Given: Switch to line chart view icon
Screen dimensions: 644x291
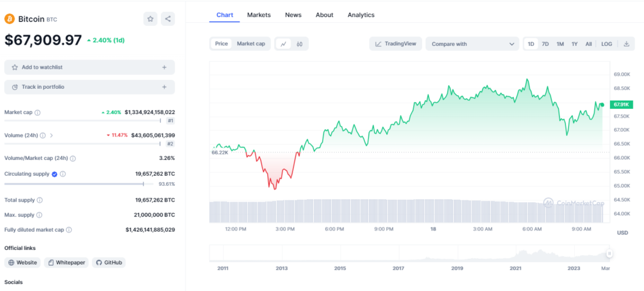Looking at the screenshot, I should [x=284, y=44].
